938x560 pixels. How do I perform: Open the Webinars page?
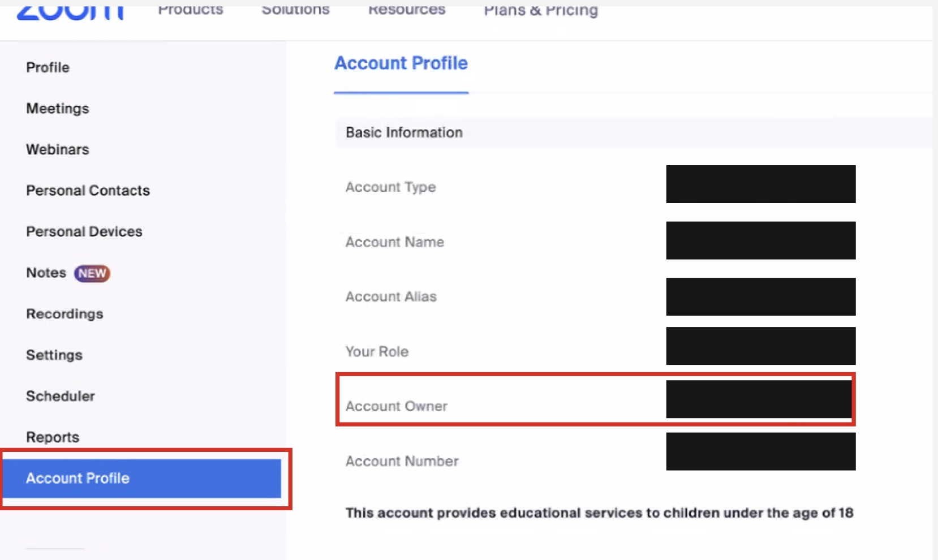click(x=58, y=149)
